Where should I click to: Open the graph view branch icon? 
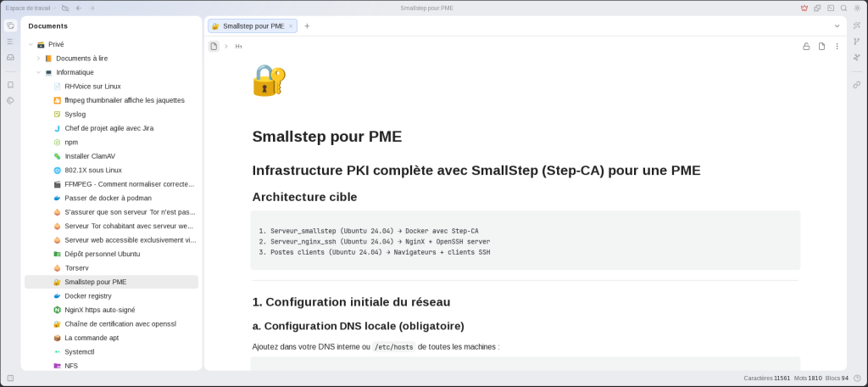[857, 42]
